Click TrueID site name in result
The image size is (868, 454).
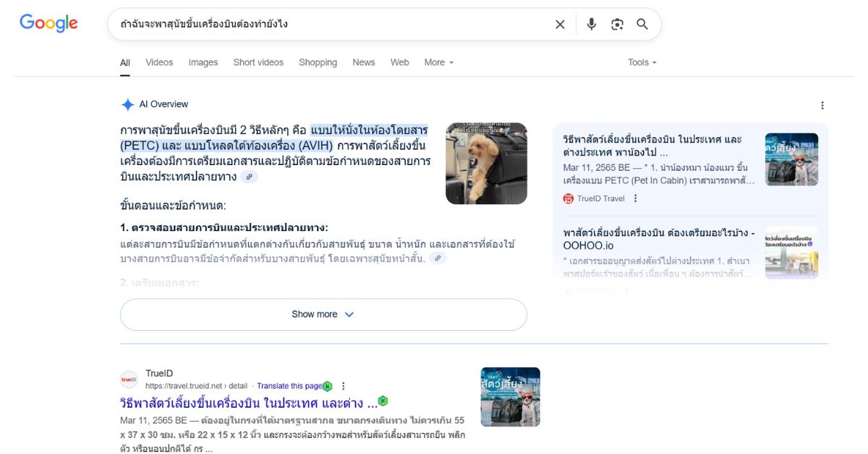point(159,374)
